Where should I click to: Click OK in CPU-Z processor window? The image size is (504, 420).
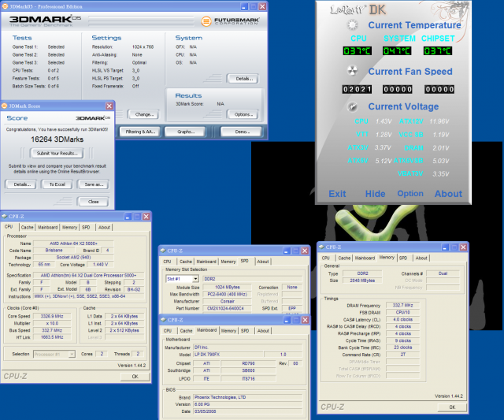click(x=135, y=376)
